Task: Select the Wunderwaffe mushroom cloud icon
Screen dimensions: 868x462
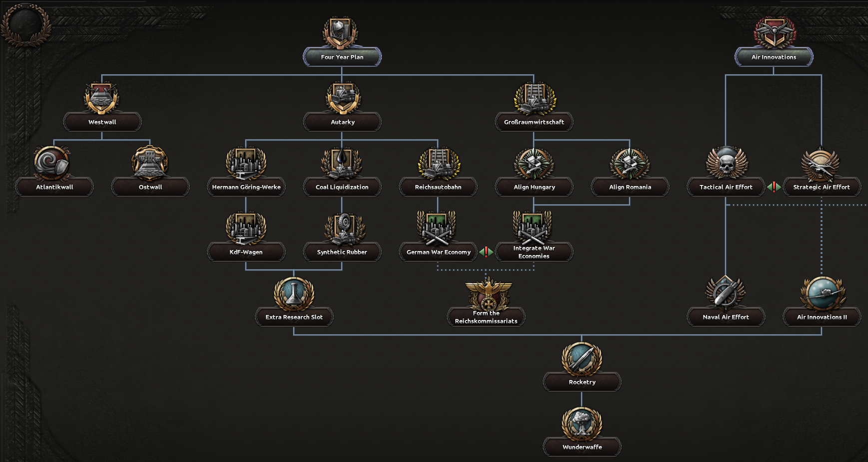Action: 582,423
